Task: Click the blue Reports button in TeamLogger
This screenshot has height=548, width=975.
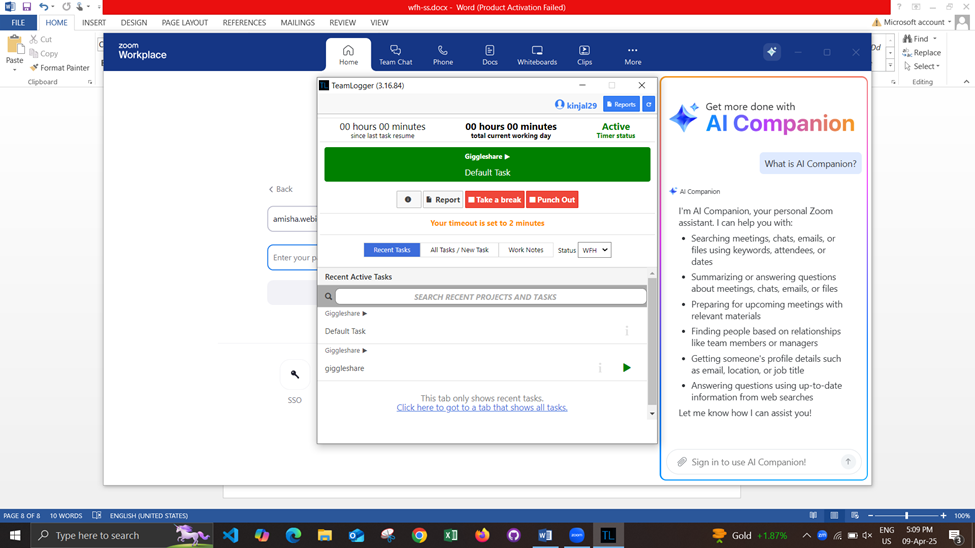Action: 621,104
